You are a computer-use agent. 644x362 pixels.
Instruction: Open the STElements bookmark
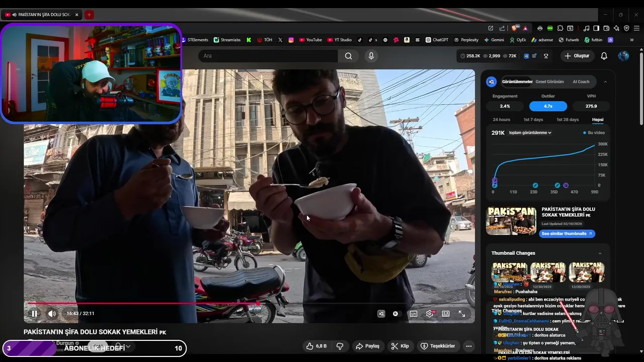pos(194,40)
